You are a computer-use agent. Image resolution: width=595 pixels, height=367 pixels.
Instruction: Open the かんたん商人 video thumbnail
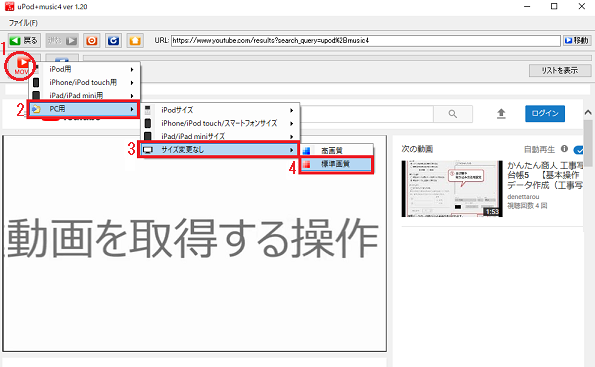click(452, 189)
